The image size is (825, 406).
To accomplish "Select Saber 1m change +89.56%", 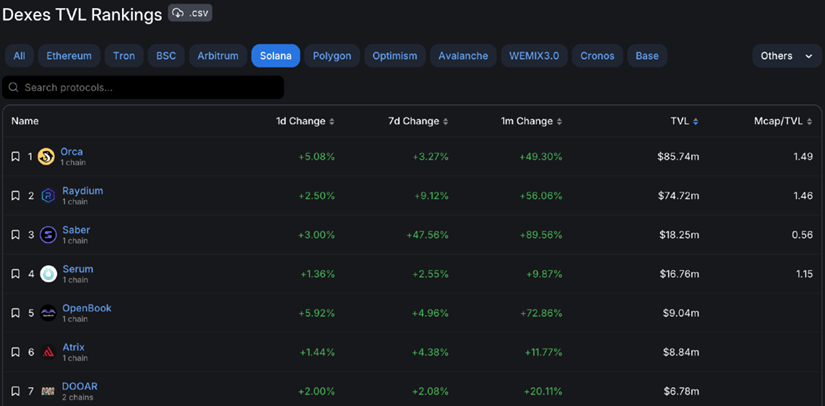I will [541, 235].
